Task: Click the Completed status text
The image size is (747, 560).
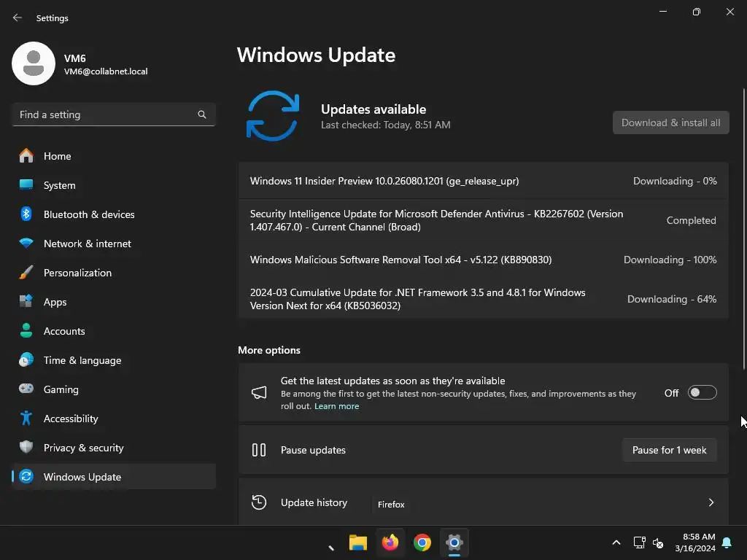Action: 692,220
